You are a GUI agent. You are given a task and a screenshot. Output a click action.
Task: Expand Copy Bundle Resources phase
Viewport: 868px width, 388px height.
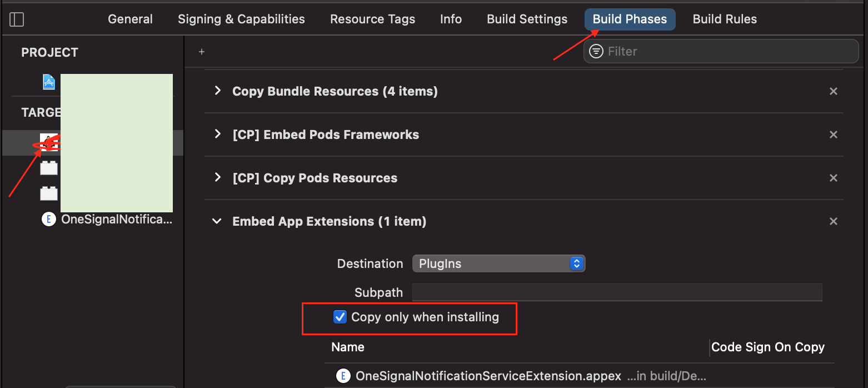pos(217,91)
